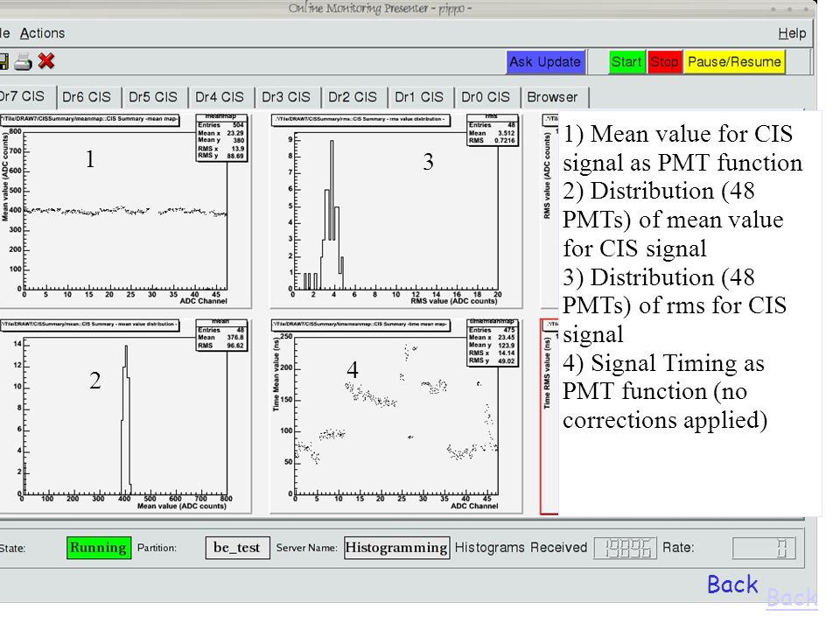The image size is (840, 630).
Task: Click the Partition label
Action: point(157,548)
